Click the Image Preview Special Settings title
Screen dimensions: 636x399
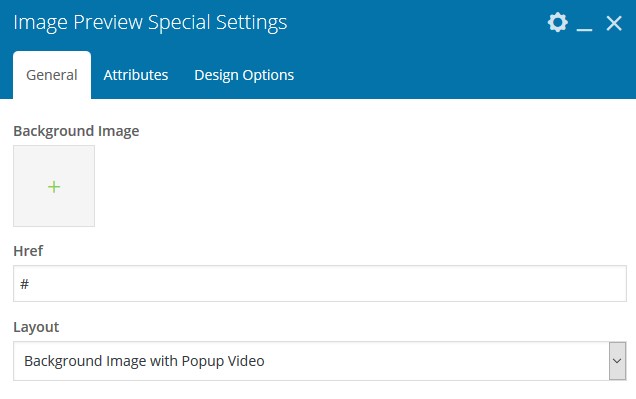[150, 23]
